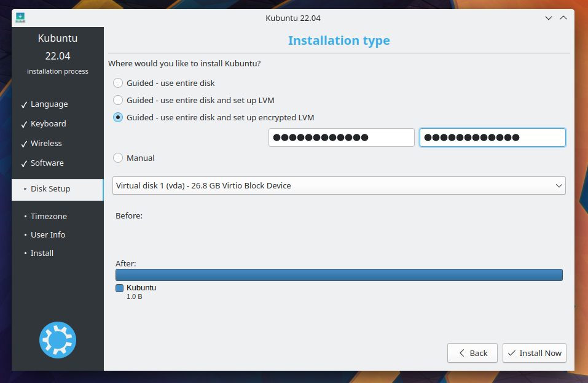
Task: Click the Install step in sidebar
Action: tap(42, 253)
